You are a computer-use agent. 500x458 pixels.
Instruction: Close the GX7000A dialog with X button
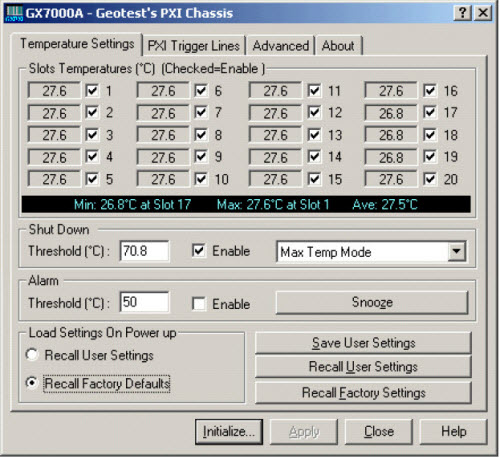[483, 13]
